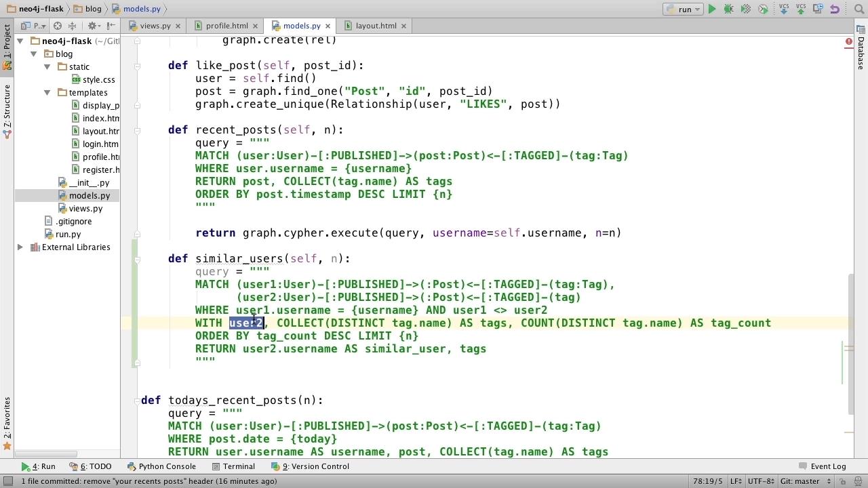
Task: Collapse the neo4j-flask root folder
Action: [x=20, y=41]
